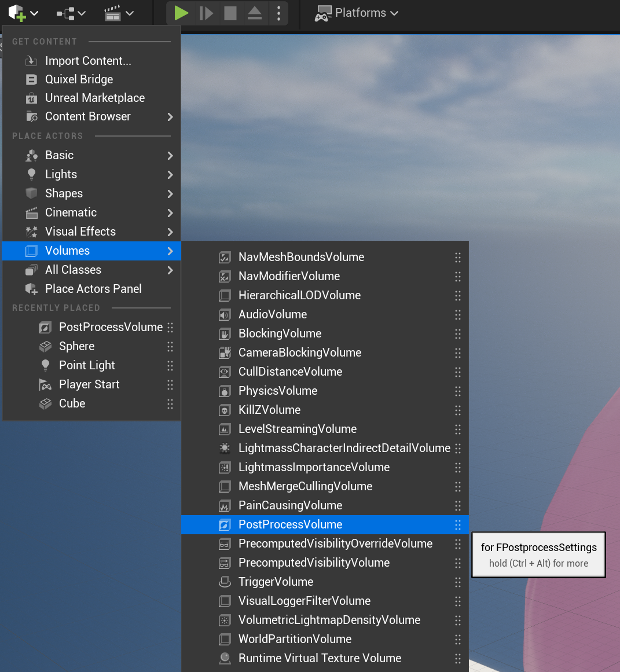Open Unreal Marketplace
Screen dimensions: 620x672
[95, 98]
